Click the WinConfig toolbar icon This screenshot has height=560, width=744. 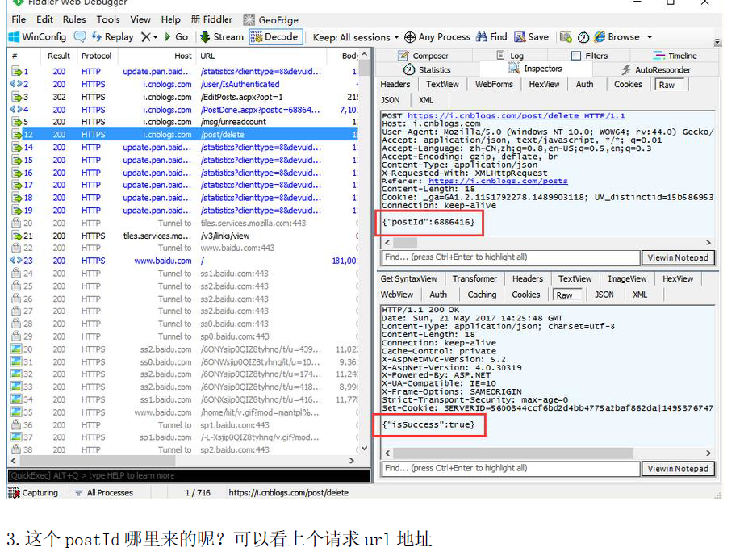point(14,36)
